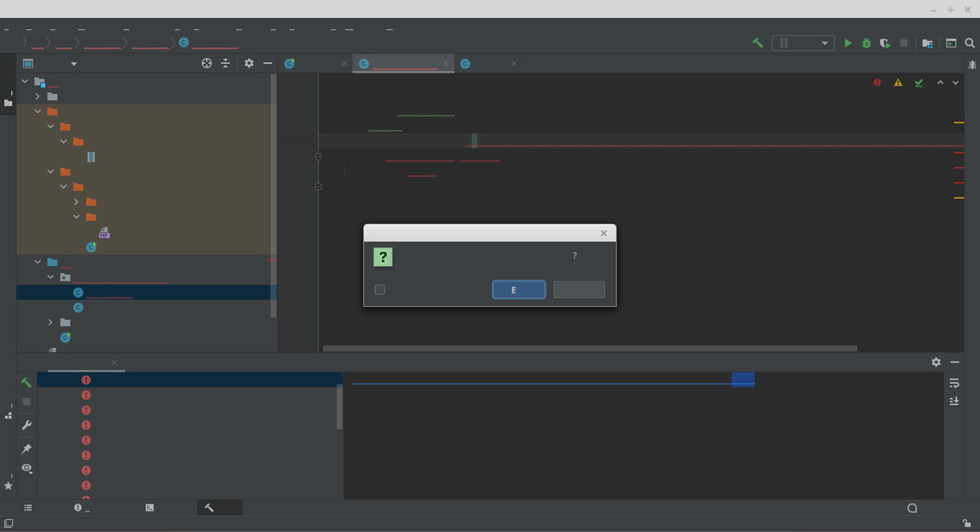Click the highlighted default button in the dialog
980x532 pixels.
coord(519,290)
